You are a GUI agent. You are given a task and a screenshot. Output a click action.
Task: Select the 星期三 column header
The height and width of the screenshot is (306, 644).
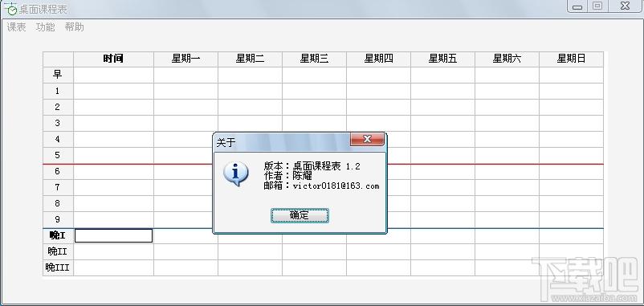314,59
